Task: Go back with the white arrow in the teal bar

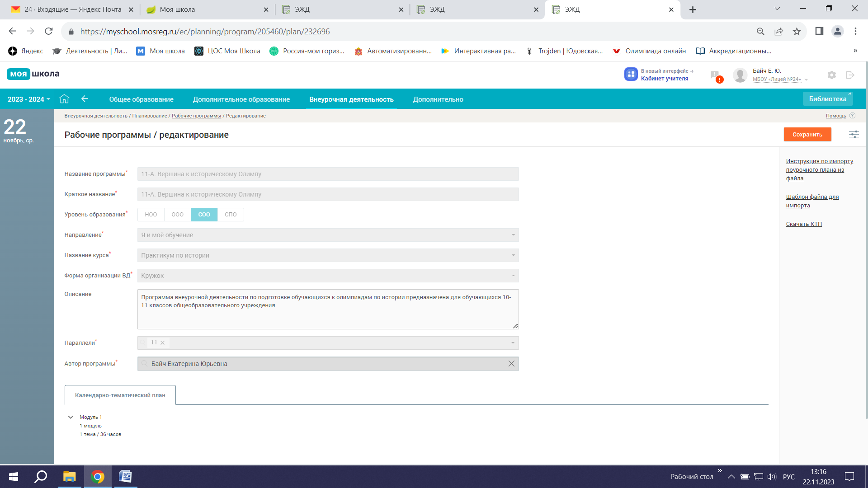Action: (x=85, y=99)
